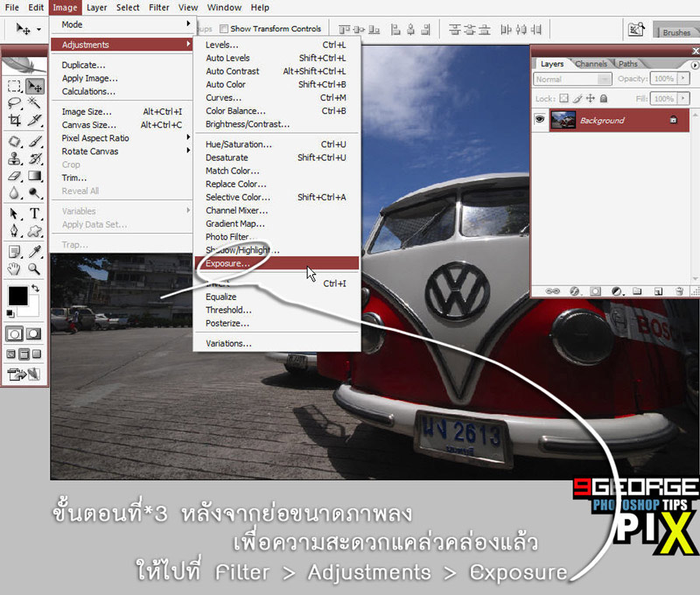The width and height of the screenshot is (700, 595).
Task: Toggle Lock position icon
Action: tap(590, 98)
